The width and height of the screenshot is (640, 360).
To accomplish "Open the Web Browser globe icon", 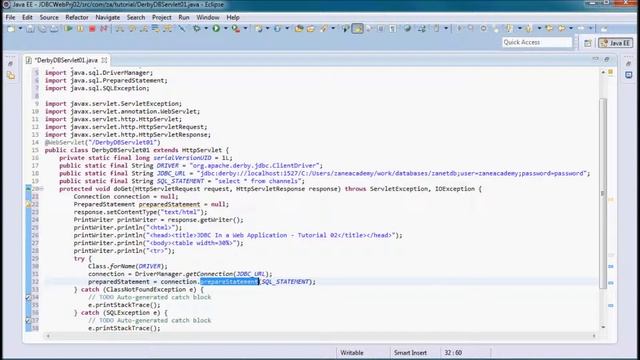I will click(407, 29).
